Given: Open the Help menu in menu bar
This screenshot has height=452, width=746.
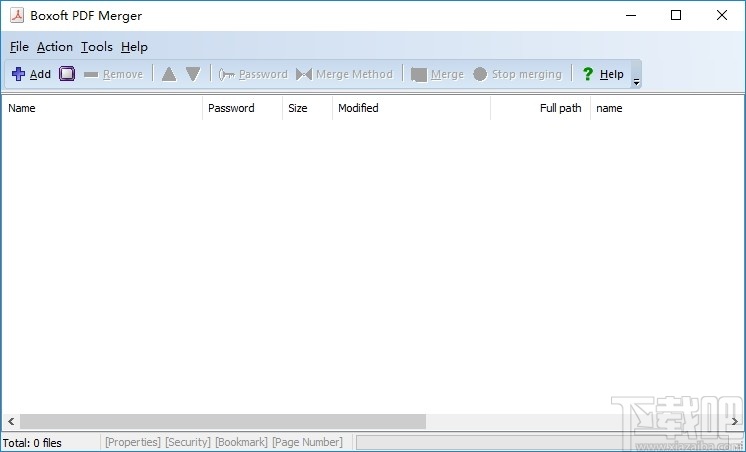Looking at the screenshot, I should click(134, 47).
